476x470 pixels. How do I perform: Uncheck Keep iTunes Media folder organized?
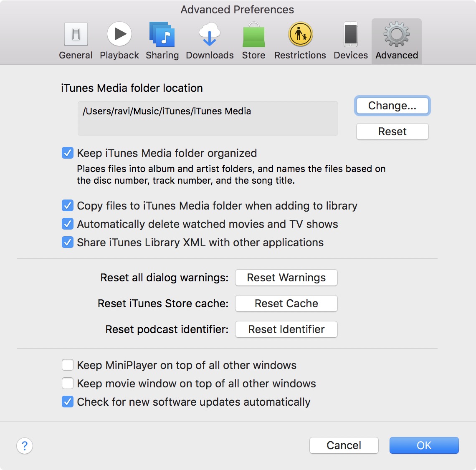point(67,153)
